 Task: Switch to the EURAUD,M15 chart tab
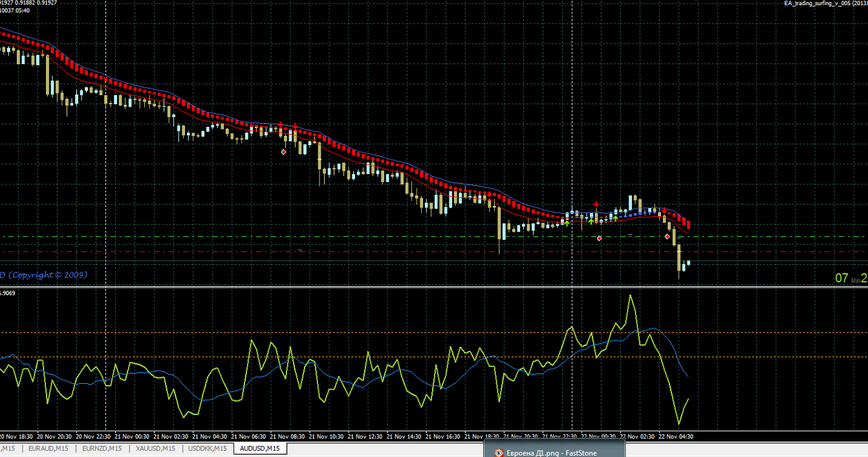click(x=49, y=449)
